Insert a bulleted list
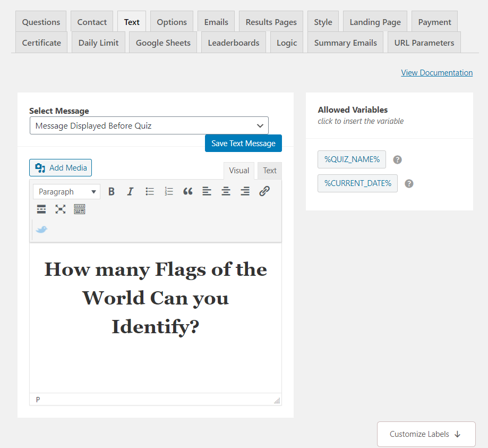The image size is (488, 448). (149, 191)
